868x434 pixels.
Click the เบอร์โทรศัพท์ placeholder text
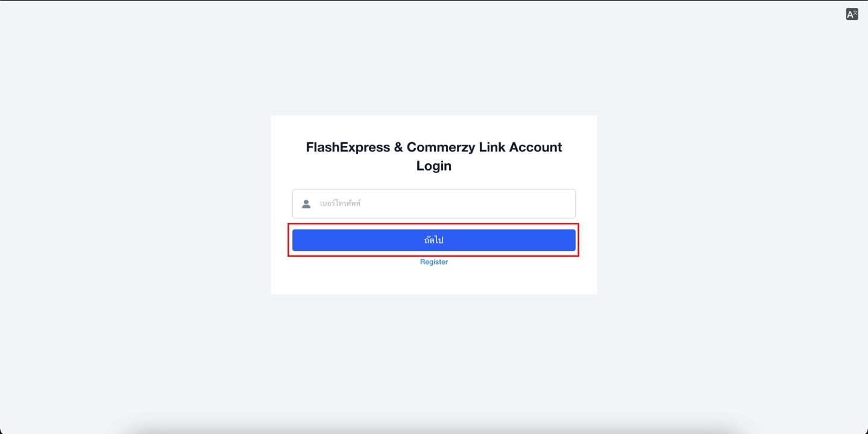coord(340,204)
